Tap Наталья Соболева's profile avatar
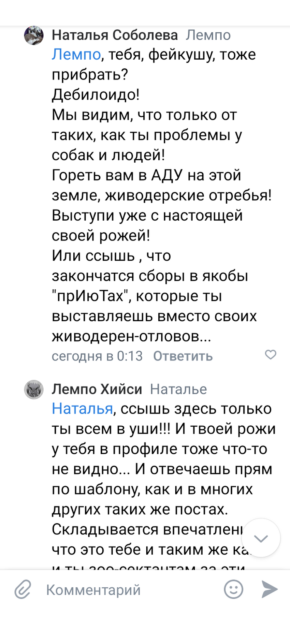This screenshot has width=290, height=644. pyautogui.click(x=34, y=36)
